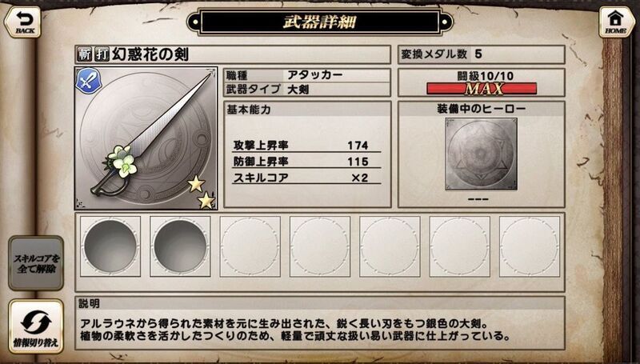The image size is (640, 364).
Task: Tap the スキルコアを全て解除 button
Action: [x=36, y=263]
